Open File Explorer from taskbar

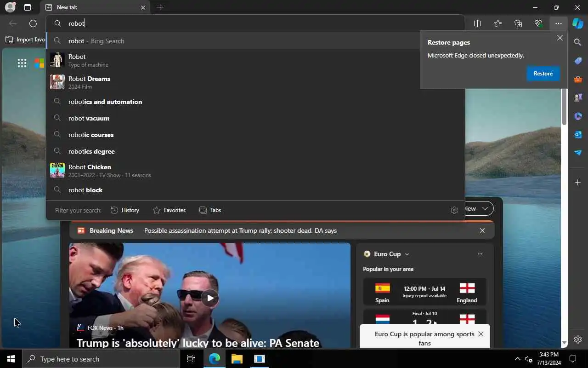[237, 359]
